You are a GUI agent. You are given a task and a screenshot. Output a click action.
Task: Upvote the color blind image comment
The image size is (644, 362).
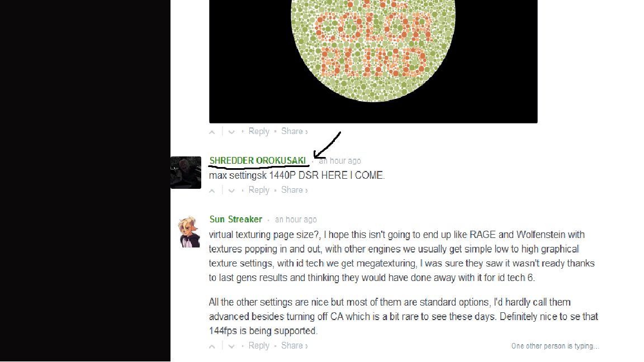212,132
